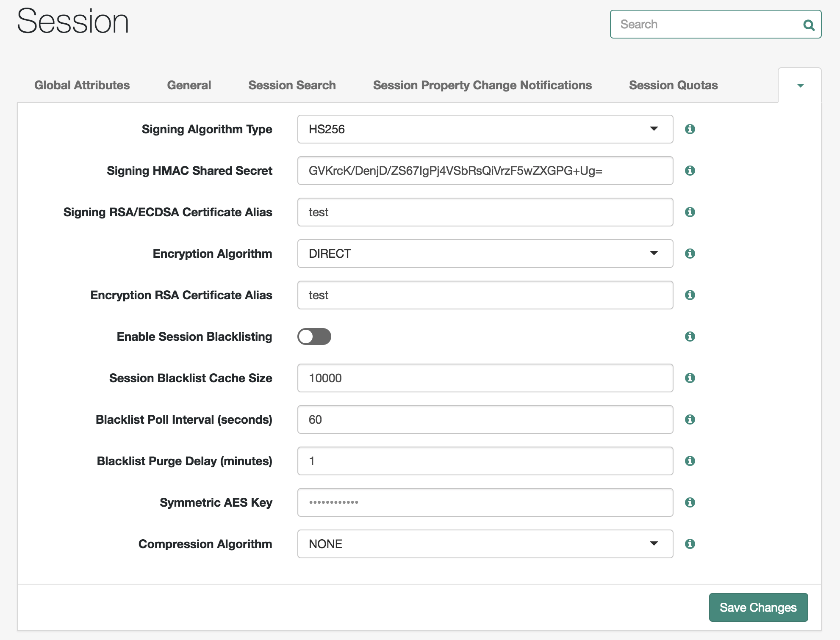Click the Signing HMAC Shared Secret label
This screenshot has height=640, width=840.
point(190,171)
